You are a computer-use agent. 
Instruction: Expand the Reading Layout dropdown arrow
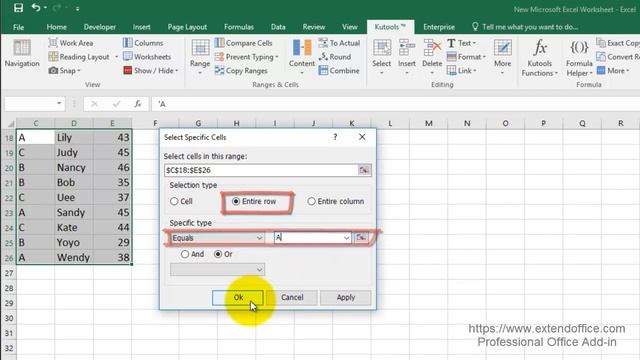[x=116, y=57]
